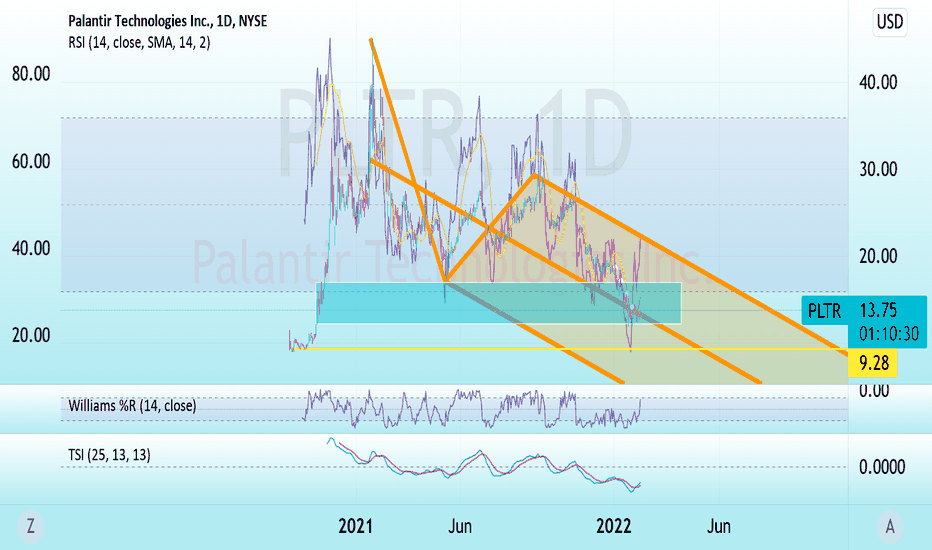Click the Palantir Technologies Inc. chart title

tap(168, 21)
